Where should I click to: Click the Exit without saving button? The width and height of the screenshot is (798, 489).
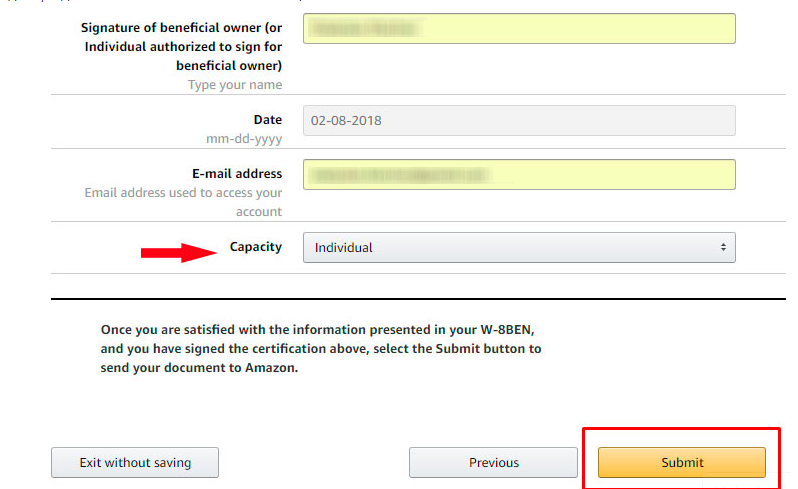[x=135, y=462]
